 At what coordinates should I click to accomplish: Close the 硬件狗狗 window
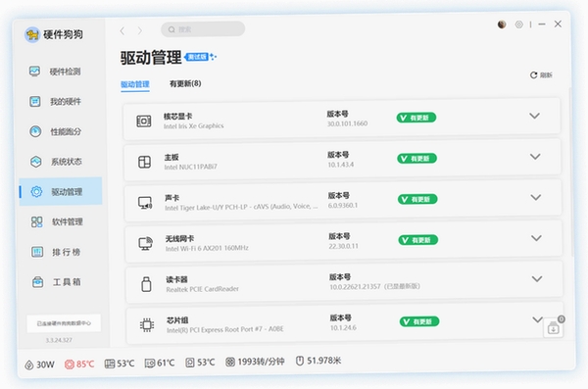pos(558,24)
